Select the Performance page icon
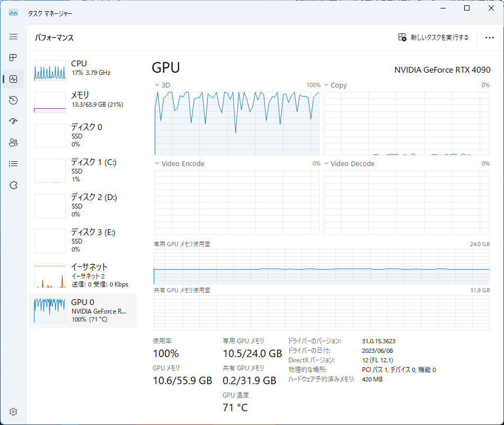 click(13, 79)
